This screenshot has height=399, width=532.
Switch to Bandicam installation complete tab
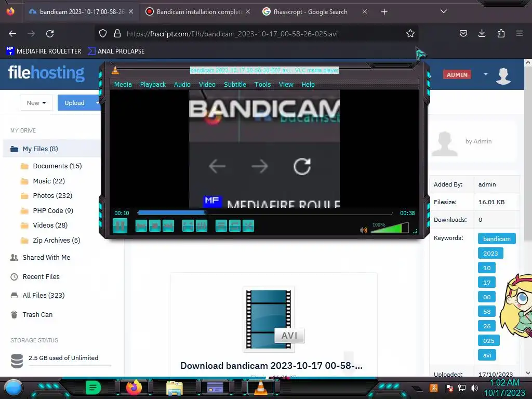click(x=198, y=12)
